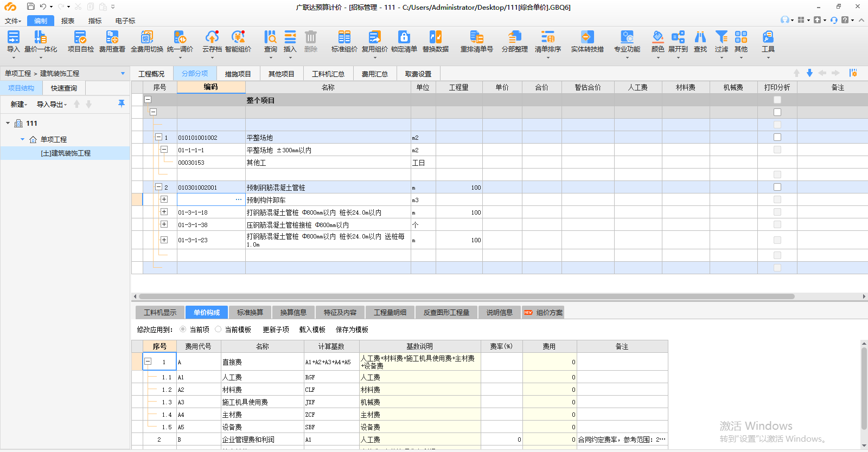868x452 pixels.
Task: Click the 过滤 filter funnel icon
Action: [x=722, y=37]
